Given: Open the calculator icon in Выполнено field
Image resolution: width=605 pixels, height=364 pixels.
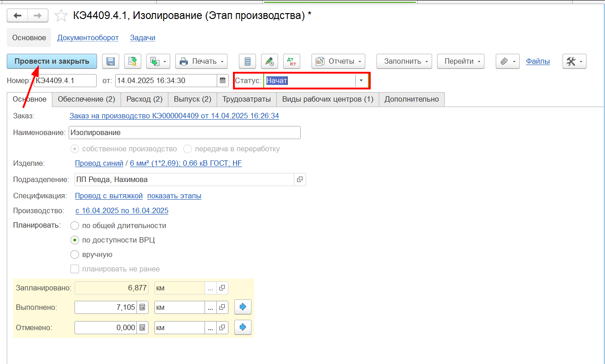Looking at the screenshot, I should coord(142,308).
